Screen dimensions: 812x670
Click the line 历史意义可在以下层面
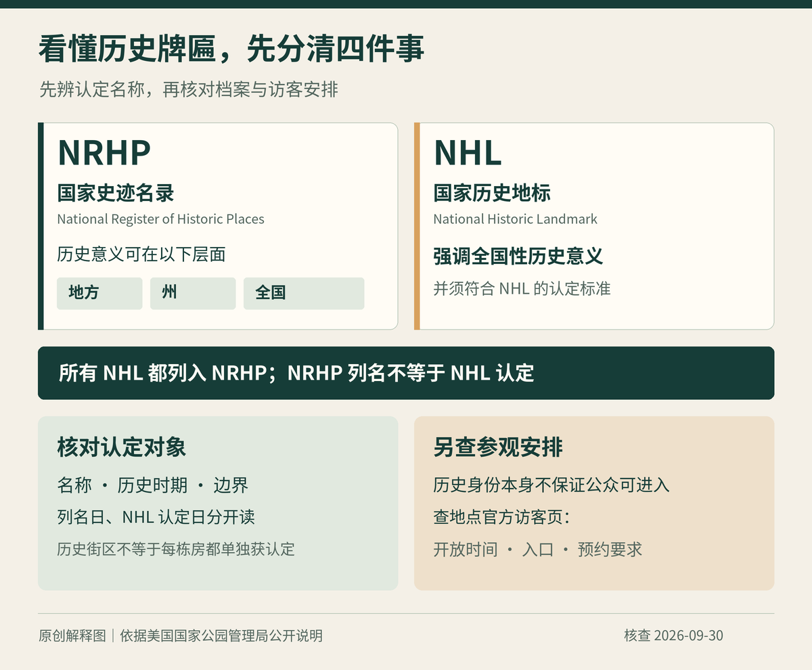[141, 254]
